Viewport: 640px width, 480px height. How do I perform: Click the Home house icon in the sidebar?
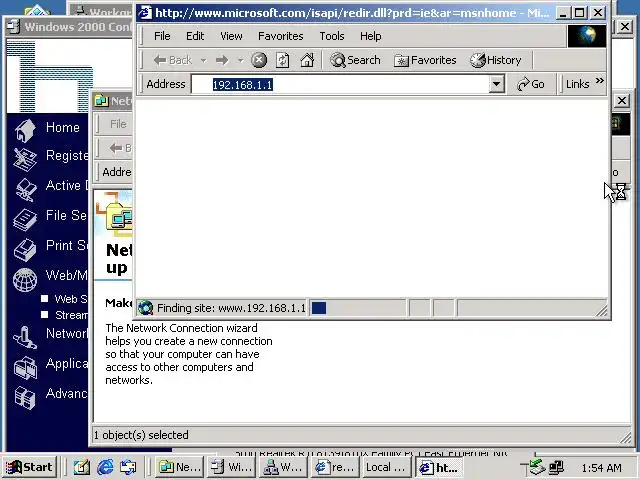[x=25, y=131]
